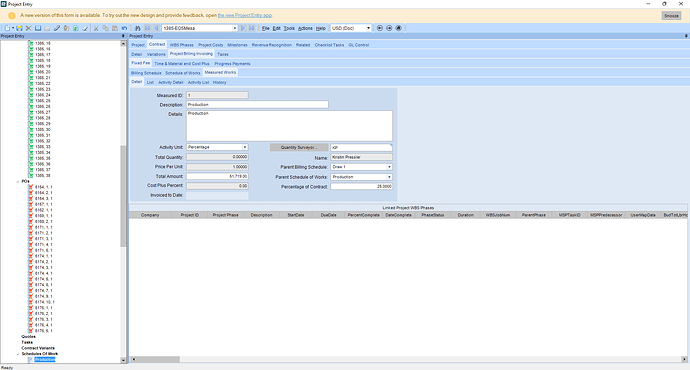Collapse Schedules Of Work tree node
This screenshot has width=690, height=370.
pos(18,354)
